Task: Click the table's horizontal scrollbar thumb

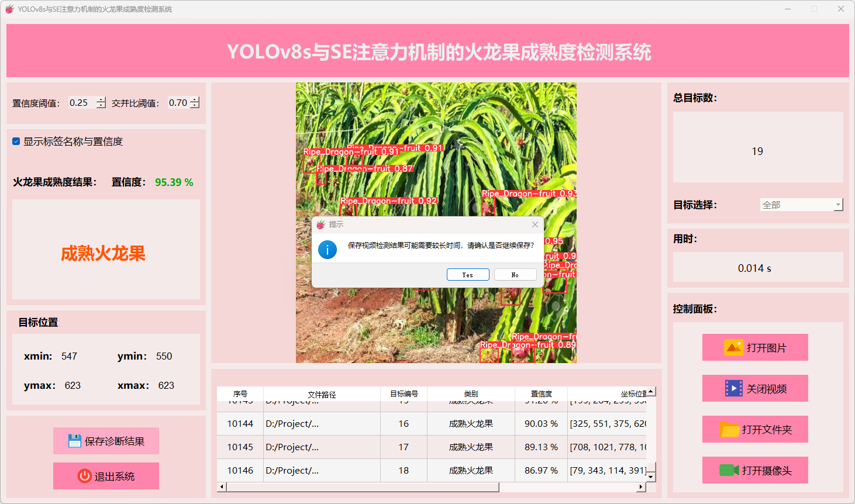Action: coord(363,486)
